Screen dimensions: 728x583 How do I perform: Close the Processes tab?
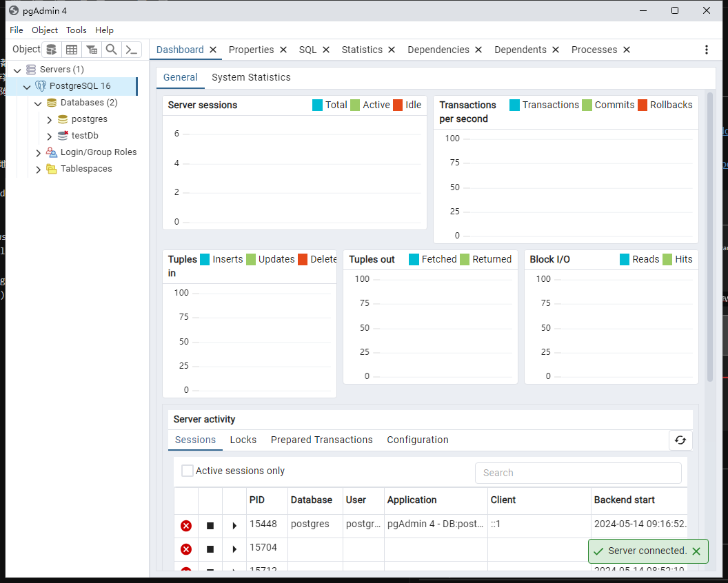[x=627, y=50]
